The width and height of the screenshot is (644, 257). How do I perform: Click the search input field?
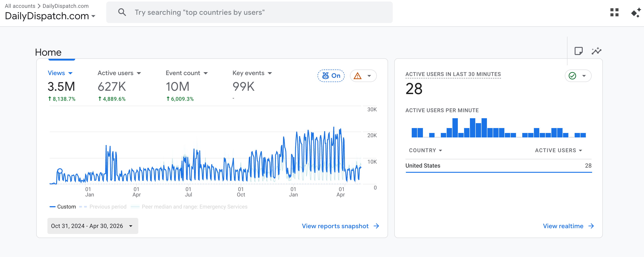point(249,12)
